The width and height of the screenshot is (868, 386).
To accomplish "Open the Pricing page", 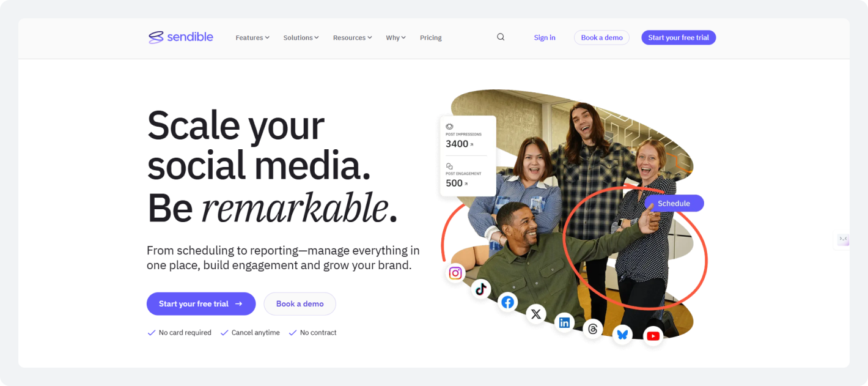I will tap(431, 38).
